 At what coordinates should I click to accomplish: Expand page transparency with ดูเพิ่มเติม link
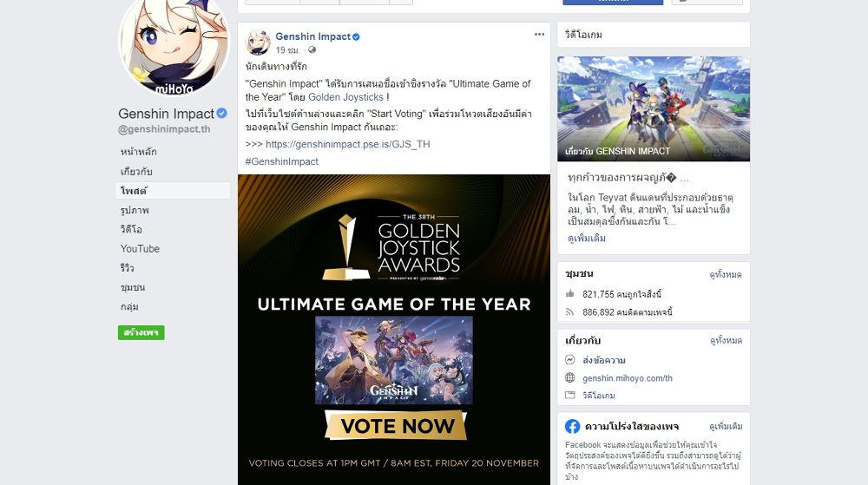click(x=725, y=427)
